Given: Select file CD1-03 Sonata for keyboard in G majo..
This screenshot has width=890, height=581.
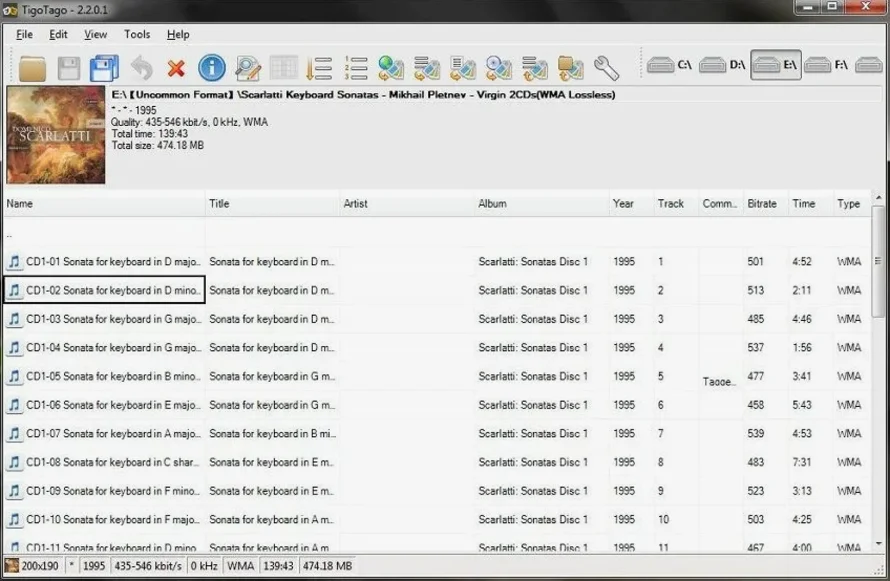Looking at the screenshot, I should click(104, 319).
